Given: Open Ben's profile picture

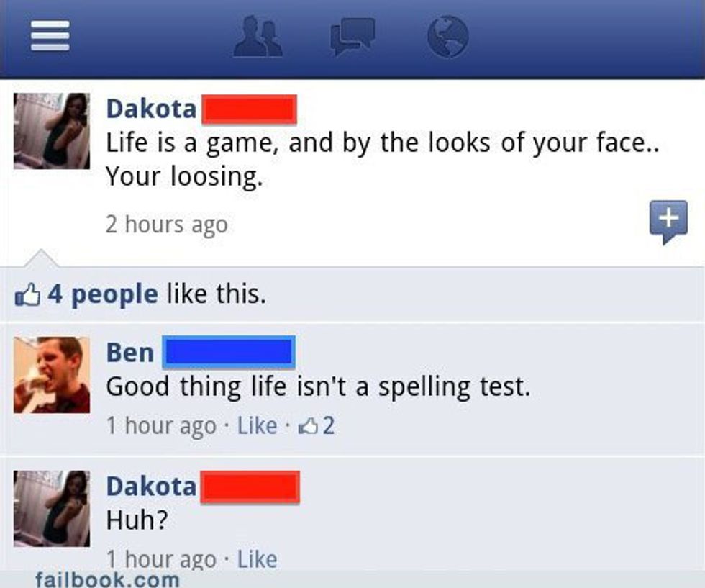Looking at the screenshot, I should tap(52, 375).
